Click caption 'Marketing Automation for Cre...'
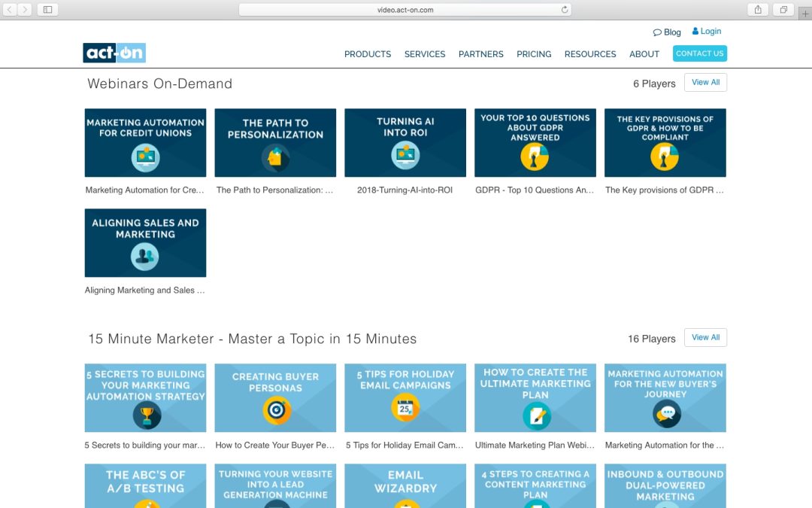The width and height of the screenshot is (812, 508). (145, 190)
